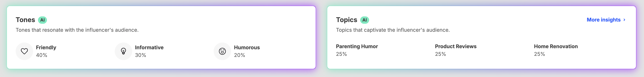The width and height of the screenshot is (644, 77).
Task: Click the Tones description text
Action: (77, 30)
